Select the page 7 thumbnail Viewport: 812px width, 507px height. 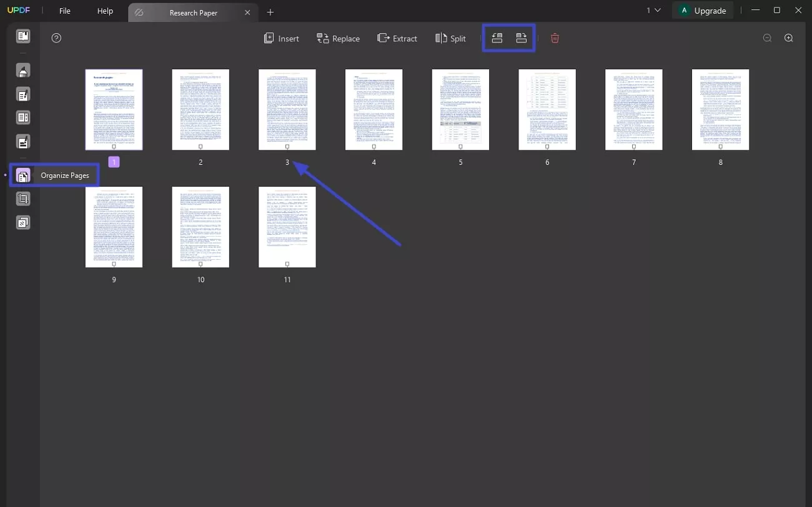634,110
